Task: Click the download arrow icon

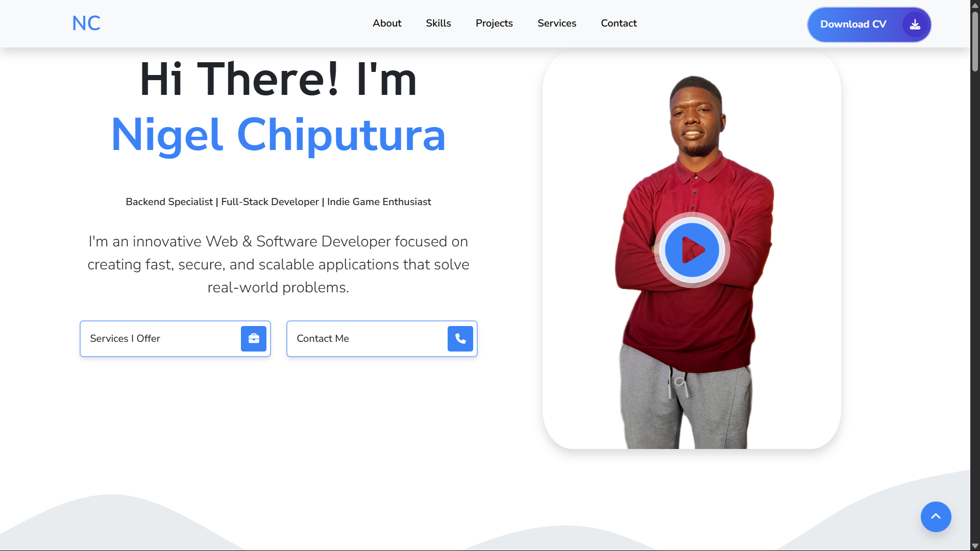Action: tap(915, 24)
